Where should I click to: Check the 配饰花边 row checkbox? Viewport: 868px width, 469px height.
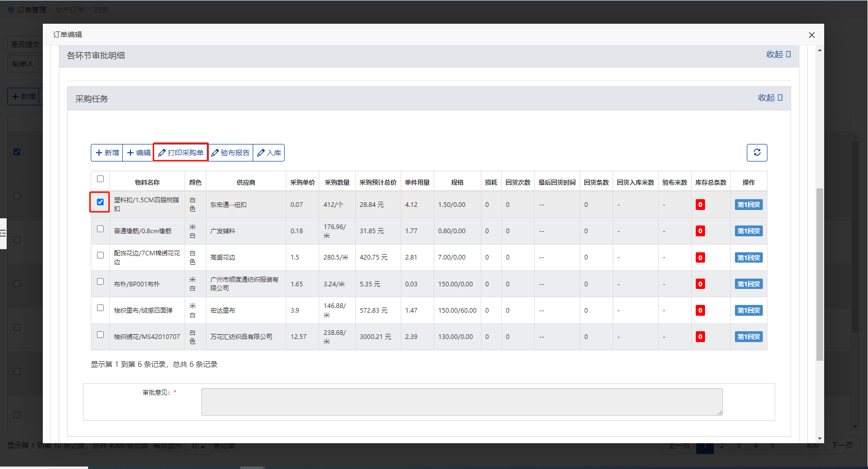(100, 255)
